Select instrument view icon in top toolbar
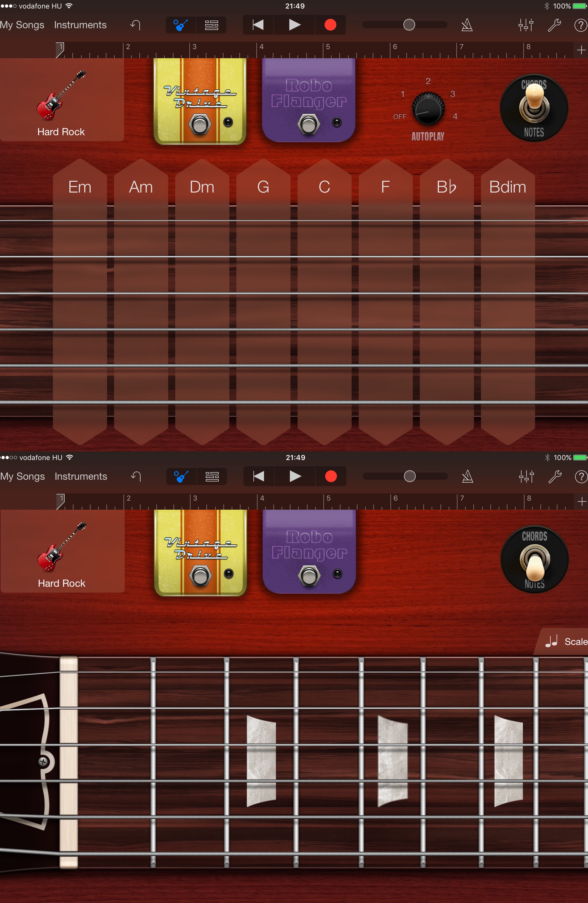Viewport: 588px width, 903px height. 181,25
